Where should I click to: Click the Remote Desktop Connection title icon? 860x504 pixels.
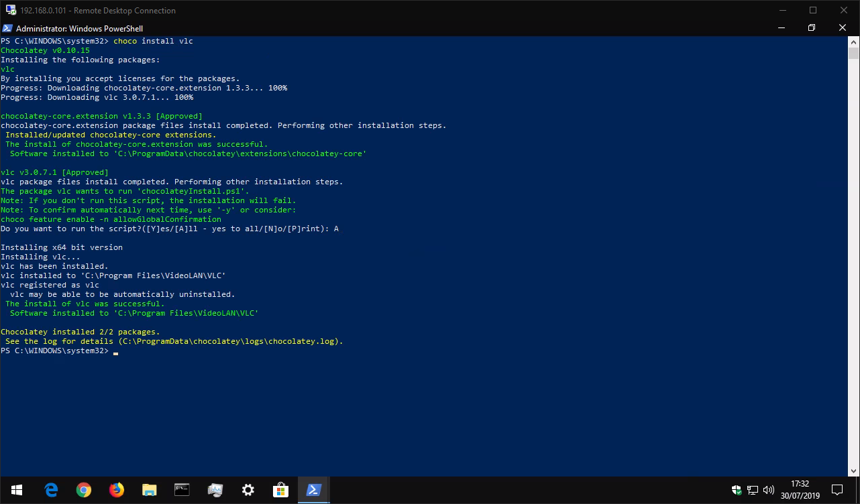pos(11,10)
